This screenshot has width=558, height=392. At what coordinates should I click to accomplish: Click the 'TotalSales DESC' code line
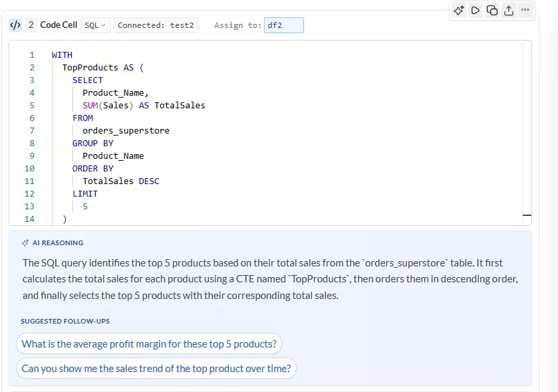coord(120,181)
